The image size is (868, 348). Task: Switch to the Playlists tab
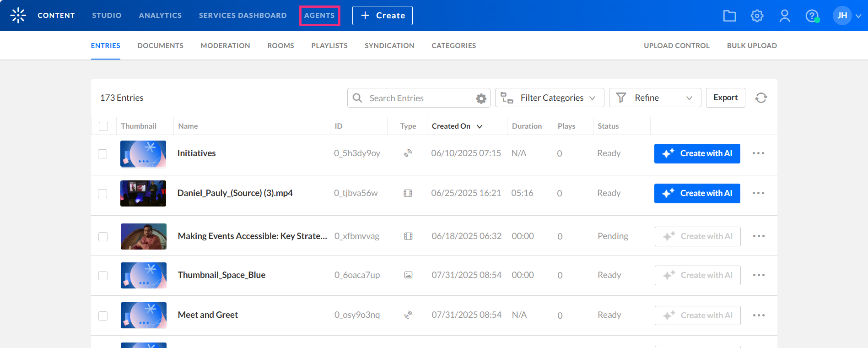pos(329,46)
